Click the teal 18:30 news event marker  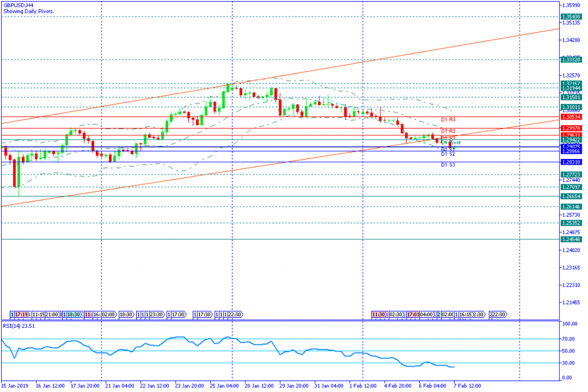click(x=74, y=315)
